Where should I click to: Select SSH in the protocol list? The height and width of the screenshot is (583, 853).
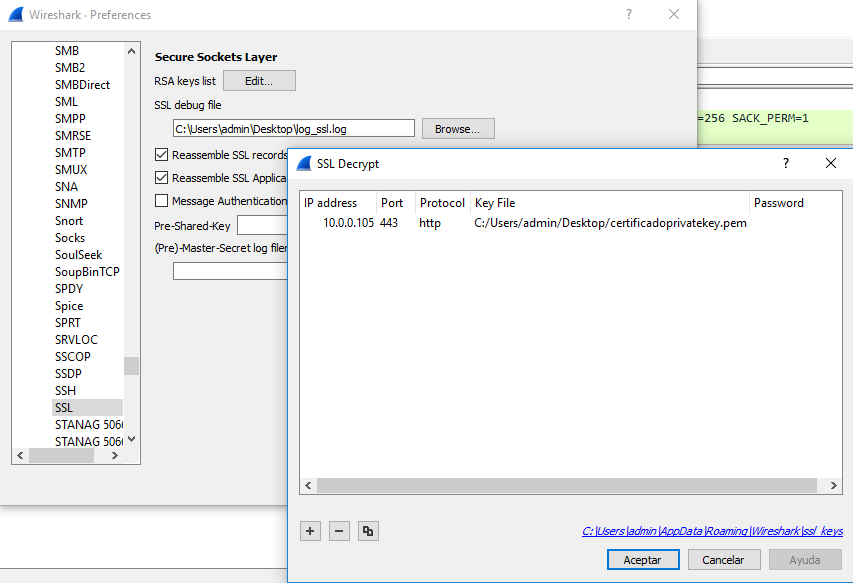[x=65, y=390]
